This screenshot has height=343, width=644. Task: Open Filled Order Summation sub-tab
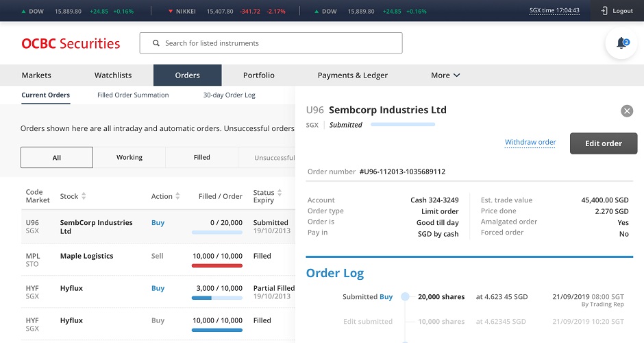133,95
